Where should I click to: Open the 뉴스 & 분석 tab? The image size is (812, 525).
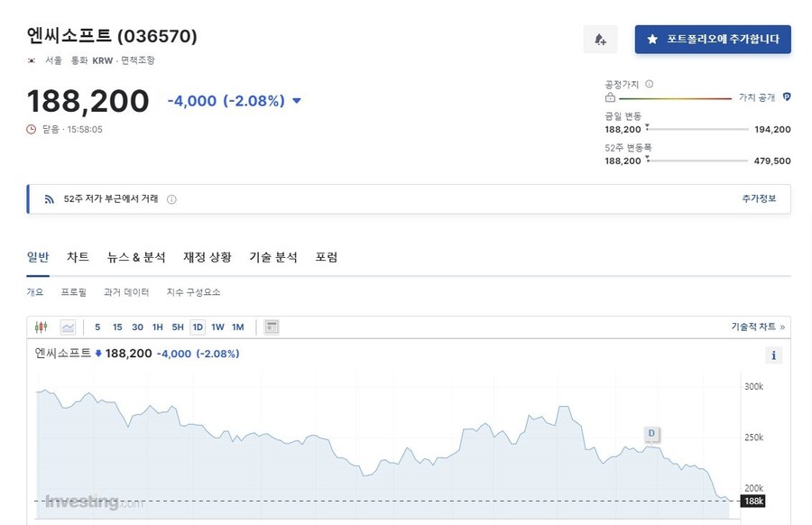point(135,257)
